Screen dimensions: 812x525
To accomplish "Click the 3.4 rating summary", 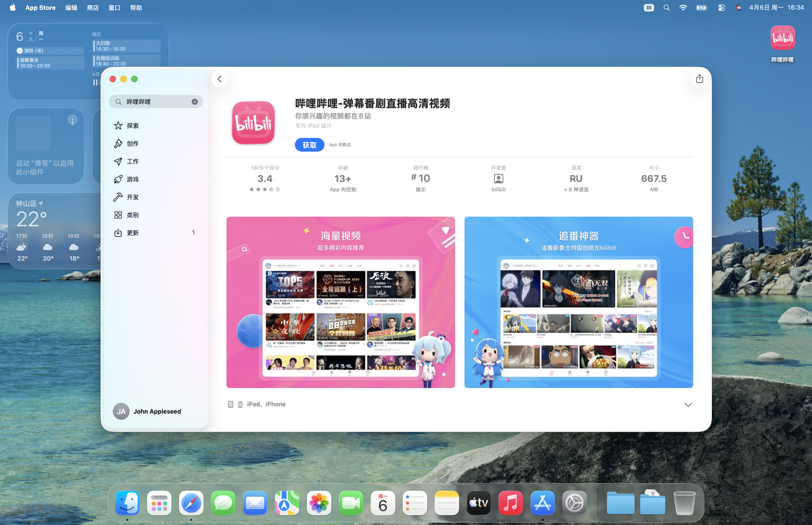I will (x=264, y=179).
